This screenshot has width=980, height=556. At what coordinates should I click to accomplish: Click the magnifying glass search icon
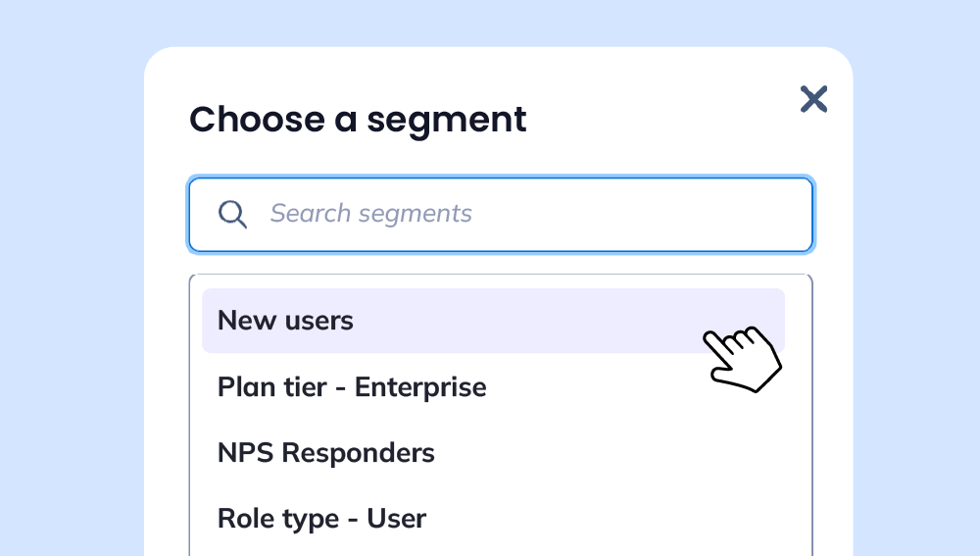click(232, 215)
